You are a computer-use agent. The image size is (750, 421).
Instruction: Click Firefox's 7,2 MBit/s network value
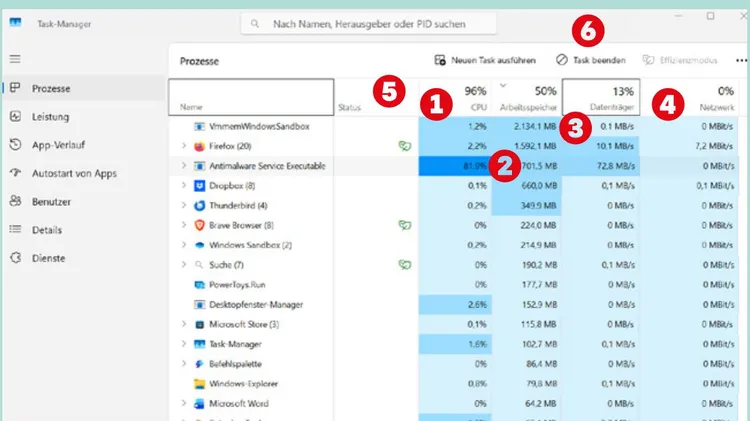point(714,146)
